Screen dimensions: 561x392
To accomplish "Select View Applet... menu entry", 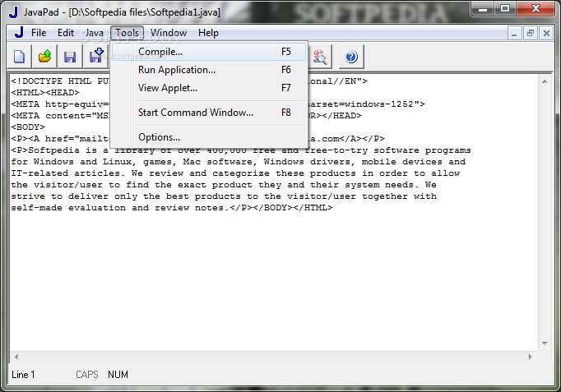I will tap(209, 88).
